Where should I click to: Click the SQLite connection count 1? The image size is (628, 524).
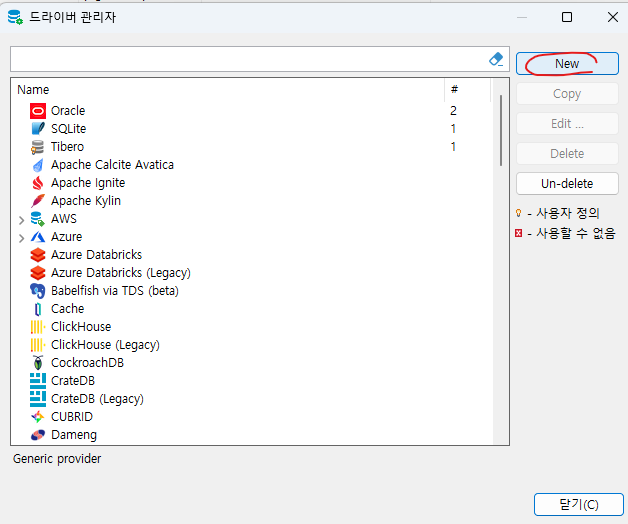click(x=453, y=129)
